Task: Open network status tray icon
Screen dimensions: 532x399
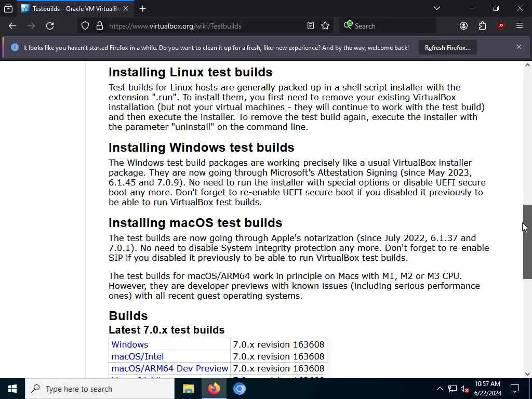Action: [x=453, y=389]
